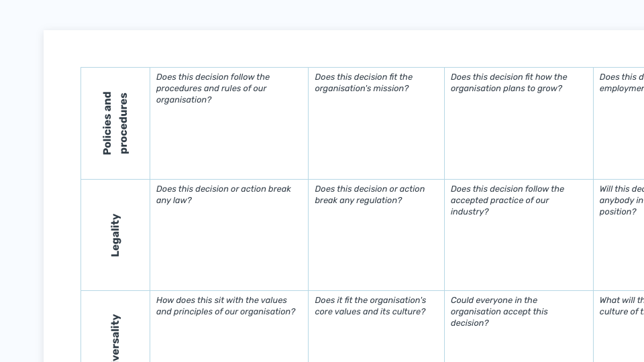This screenshot has width=644, height=362.
Task: Select 'How does this sit with the values and principles'
Action: 229,326
